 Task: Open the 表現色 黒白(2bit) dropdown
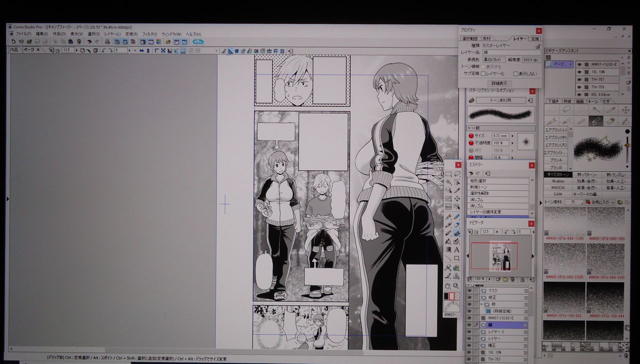click(493, 59)
